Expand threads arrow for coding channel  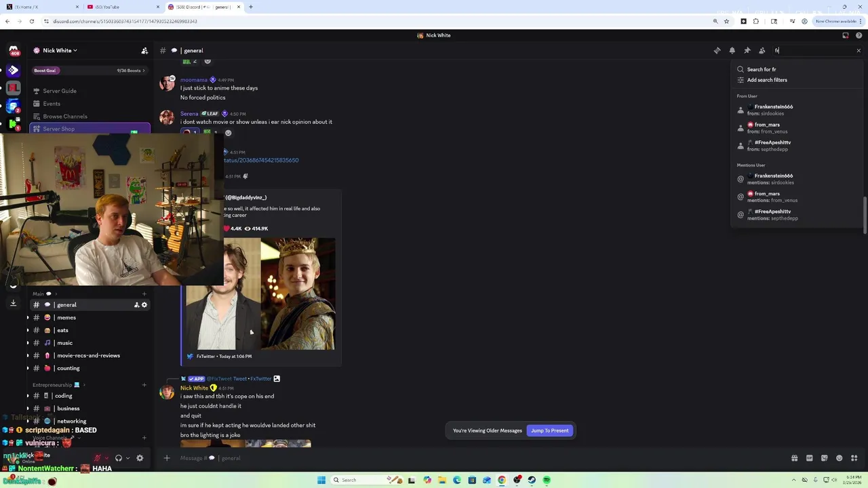coord(28,396)
